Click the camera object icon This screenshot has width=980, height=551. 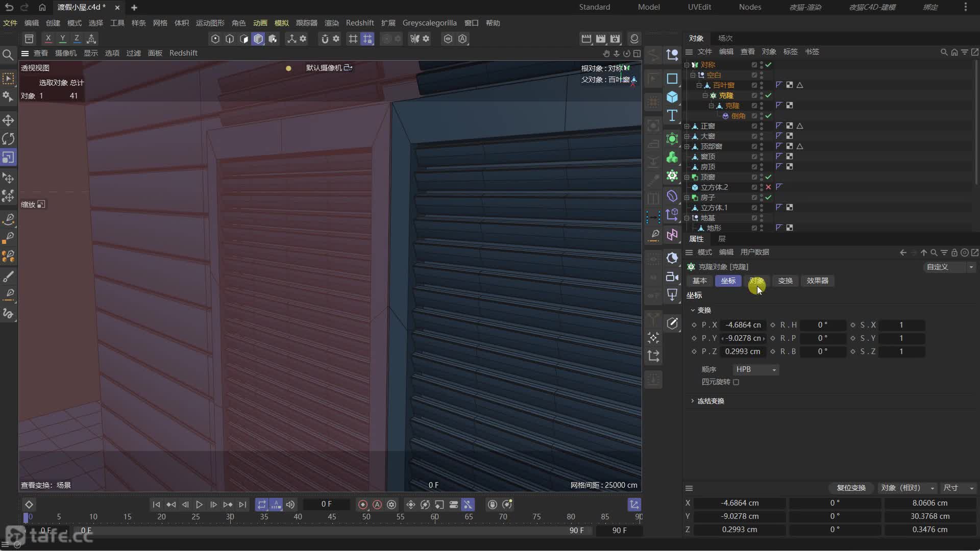pyautogui.click(x=672, y=277)
